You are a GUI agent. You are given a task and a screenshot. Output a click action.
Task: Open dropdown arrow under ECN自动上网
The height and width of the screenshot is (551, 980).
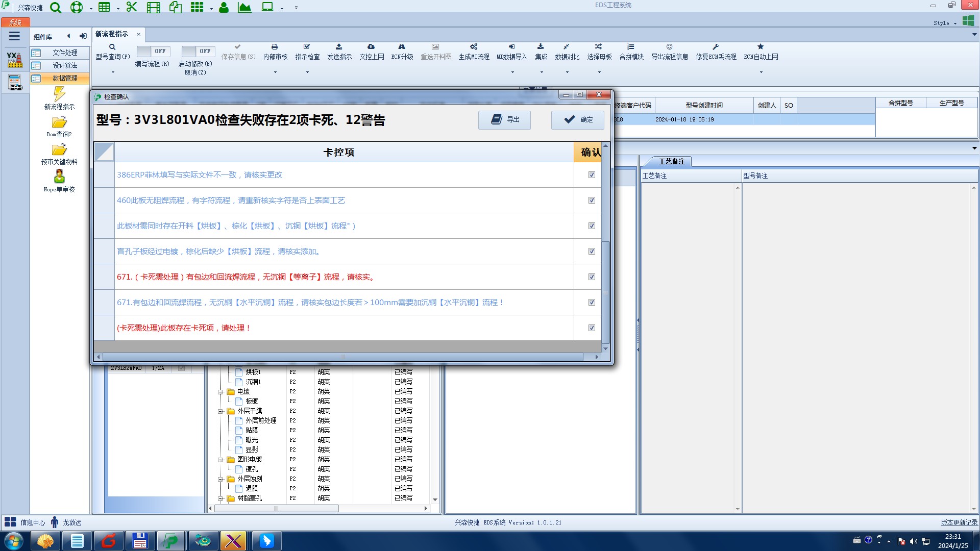tap(761, 72)
